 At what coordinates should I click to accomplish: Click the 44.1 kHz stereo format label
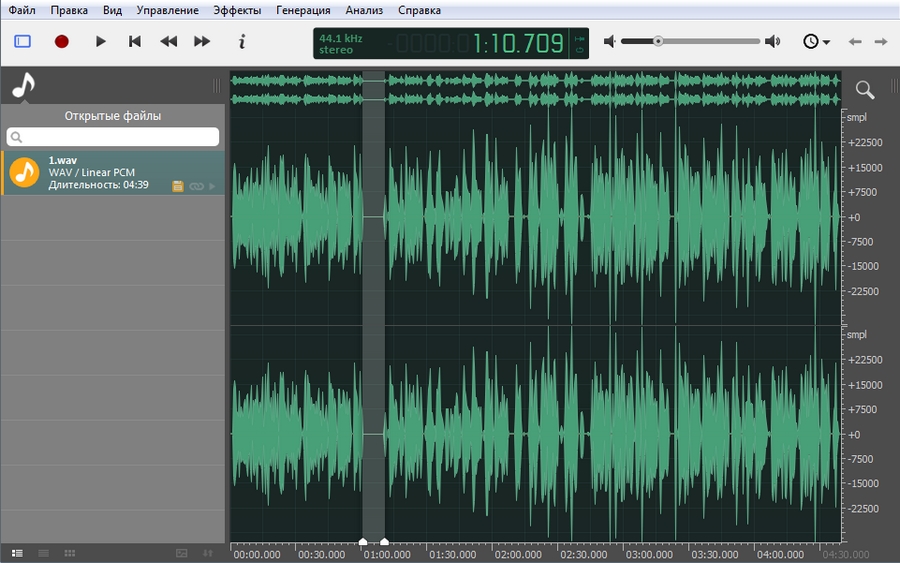pos(340,44)
